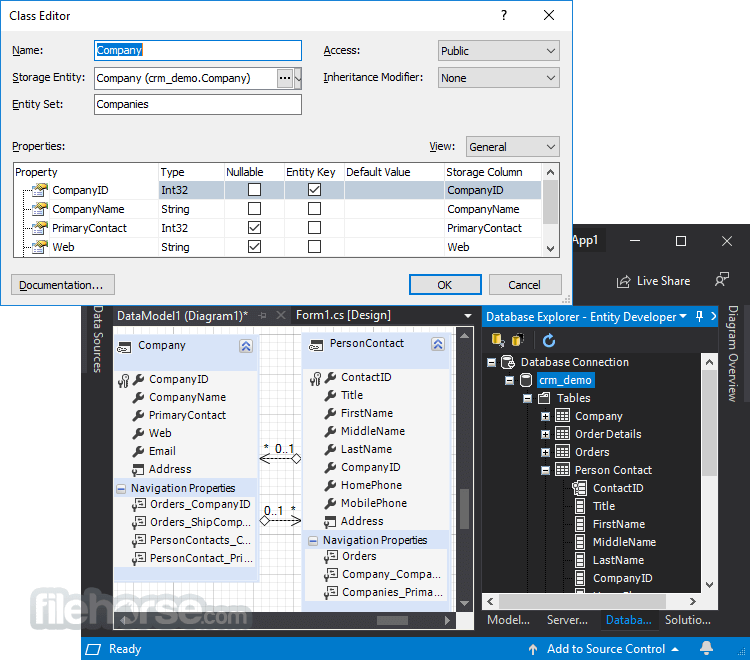Switch to Form1.cs [Design] tab
This screenshot has height=660, width=750.
pyautogui.click(x=343, y=315)
